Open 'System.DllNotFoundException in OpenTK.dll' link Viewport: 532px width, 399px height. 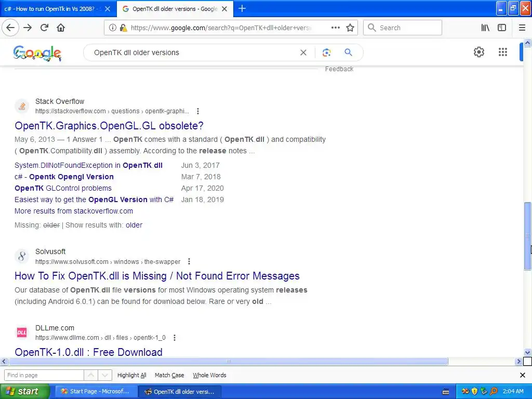pos(88,165)
